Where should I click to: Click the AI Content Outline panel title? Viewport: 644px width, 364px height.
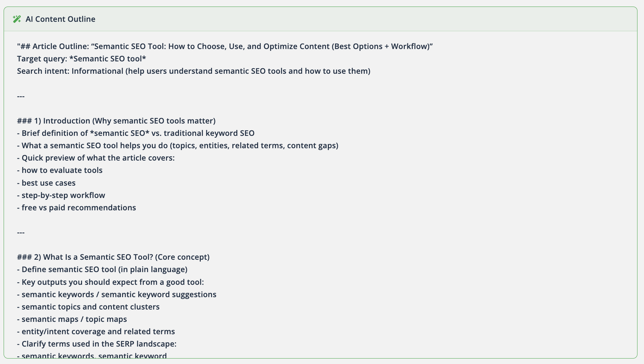[x=60, y=19]
